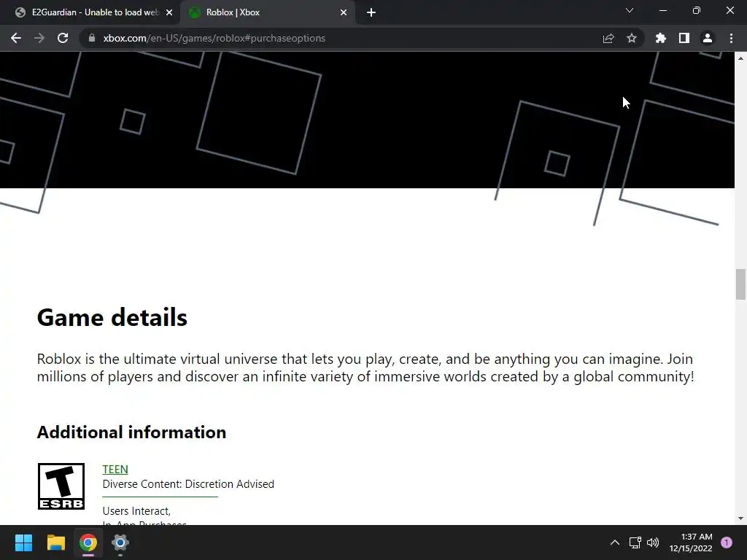
Task: Toggle the Chrome side panel
Action: click(x=684, y=38)
